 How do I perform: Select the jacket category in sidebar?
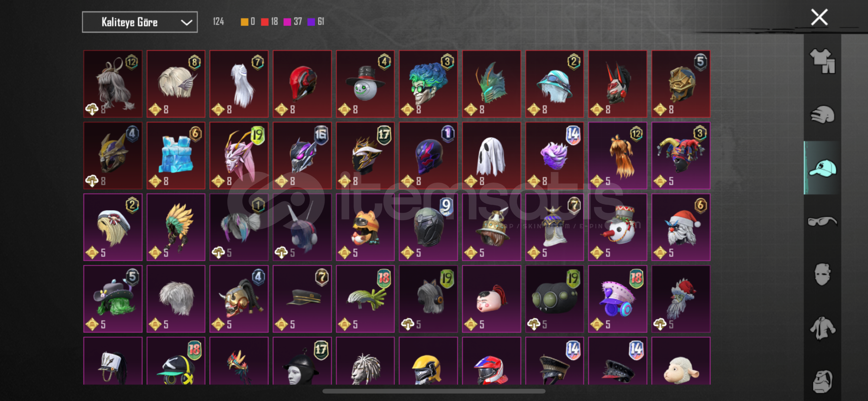pos(822,328)
